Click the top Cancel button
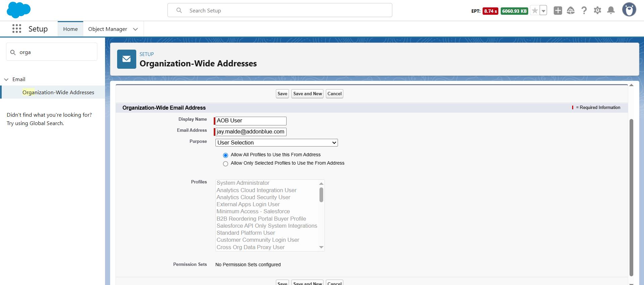This screenshot has width=644, height=285. (x=335, y=94)
